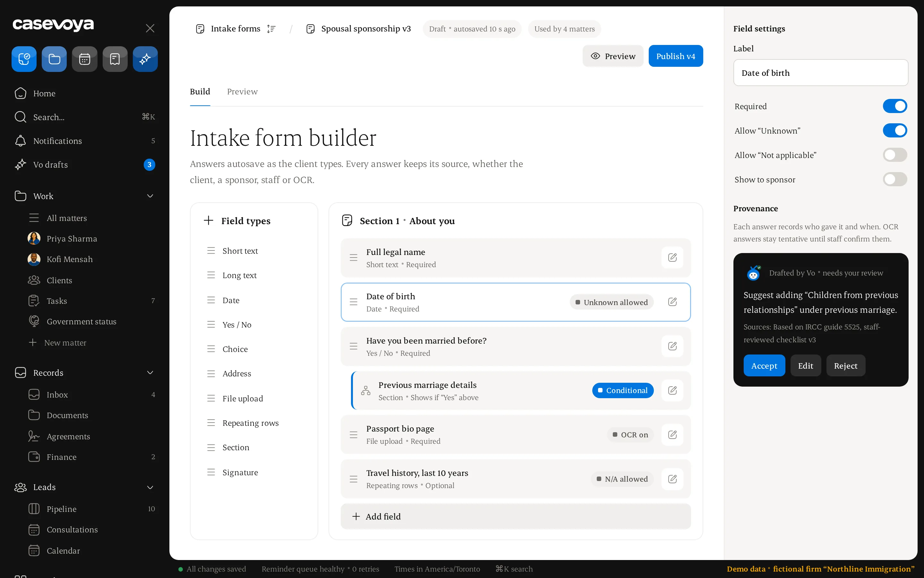The image size is (924, 578).
Task: Turn off the Required toggle
Action: (894, 106)
